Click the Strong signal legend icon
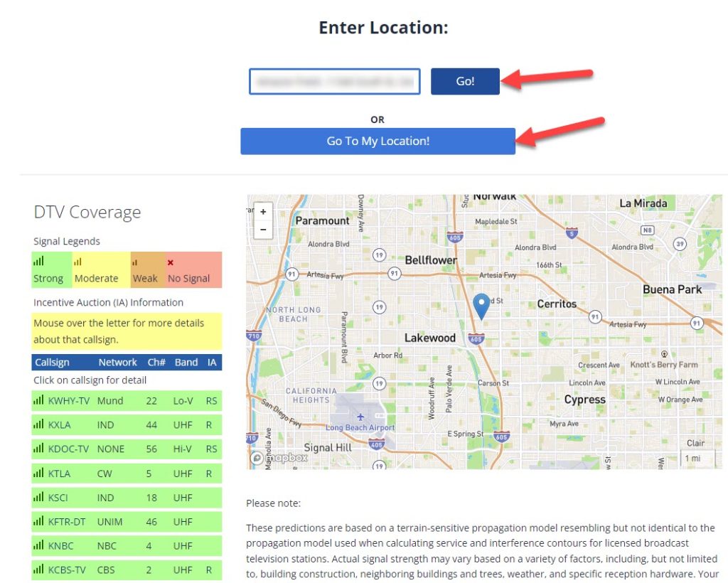Image resolution: width=728 pixels, height=583 pixels. [x=38, y=261]
